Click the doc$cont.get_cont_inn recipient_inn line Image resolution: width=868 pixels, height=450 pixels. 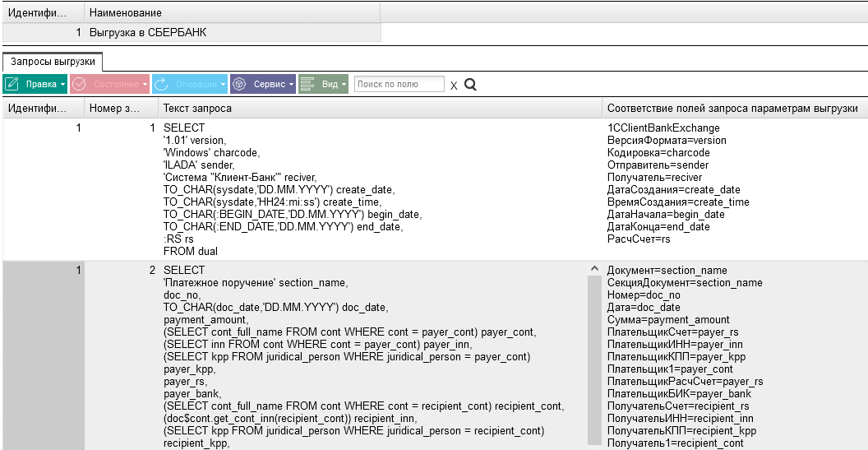pyautogui.click(x=289, y=419)
